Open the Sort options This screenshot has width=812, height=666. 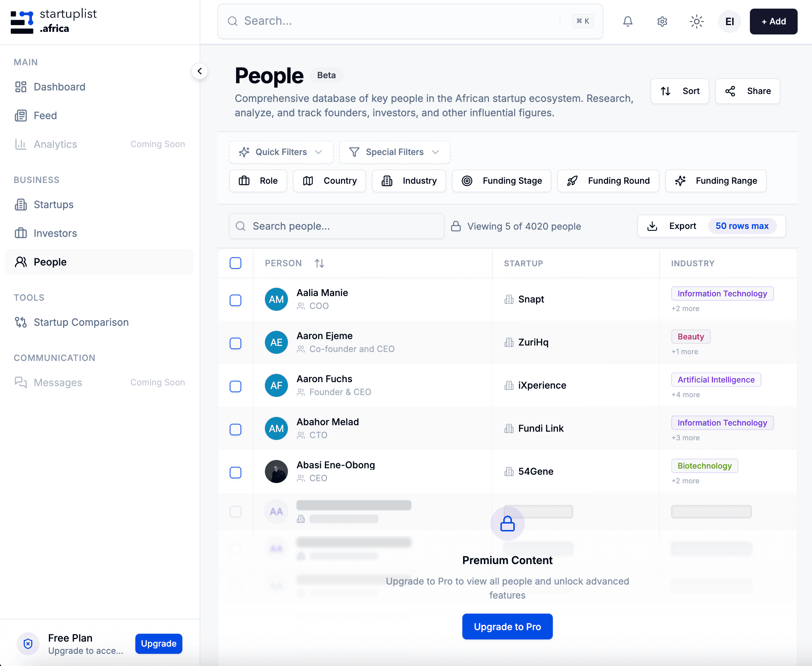tap(680, 91)
